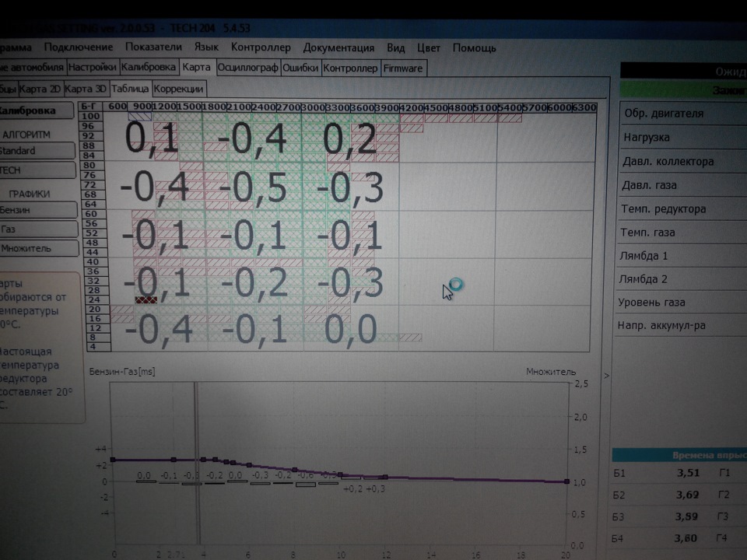Click the Б1 injection time 3,51
747x560 pixels.
tap(688, 473)
